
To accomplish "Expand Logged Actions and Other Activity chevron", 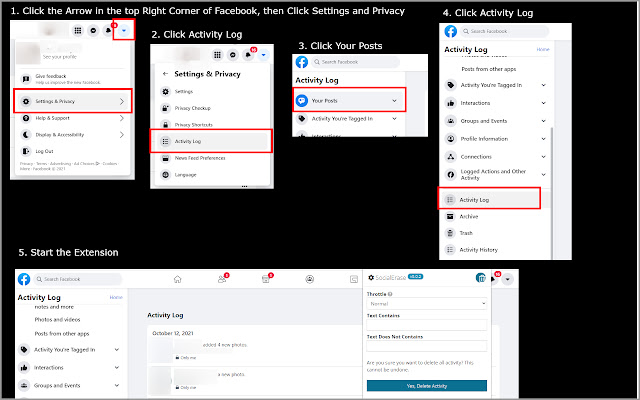I will pyautogui.click(x=543, y=175).
